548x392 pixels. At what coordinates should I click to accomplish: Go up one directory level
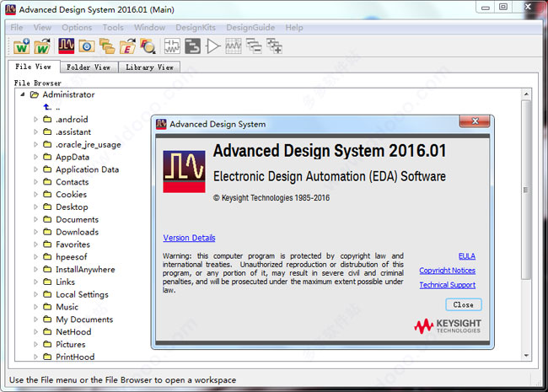tap(47, 107)
